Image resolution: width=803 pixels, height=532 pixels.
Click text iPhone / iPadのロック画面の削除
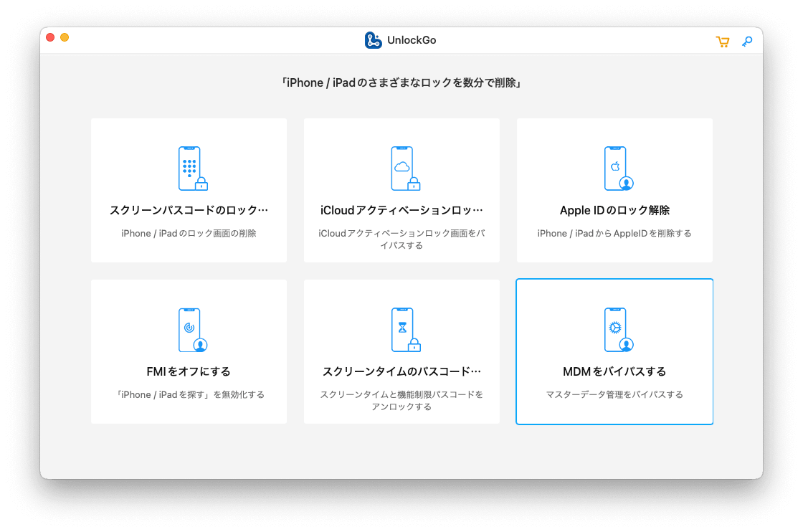(189, 234)
